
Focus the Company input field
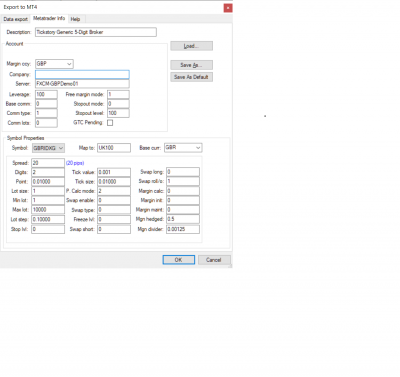point(82,74)
